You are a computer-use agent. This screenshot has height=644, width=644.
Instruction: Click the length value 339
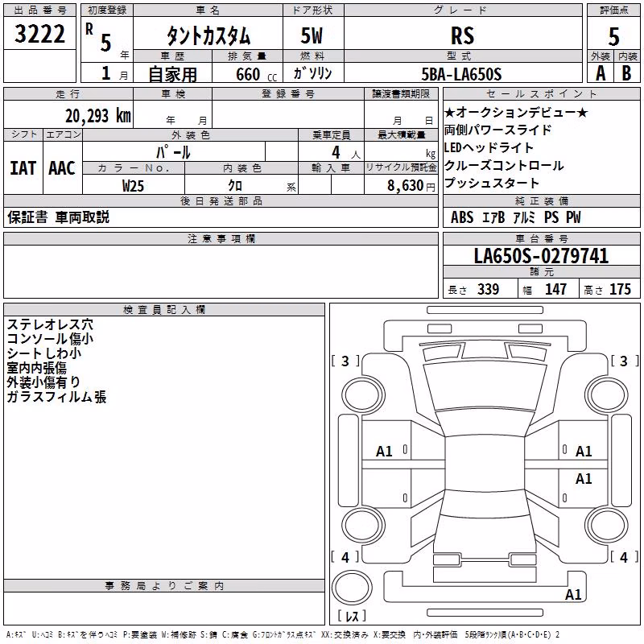click(489, 289)
